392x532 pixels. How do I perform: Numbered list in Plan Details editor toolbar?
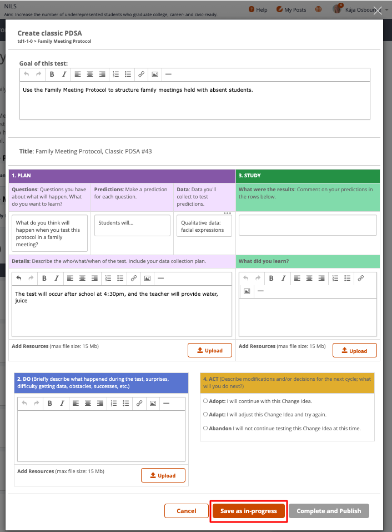click(x=108, y=278)
